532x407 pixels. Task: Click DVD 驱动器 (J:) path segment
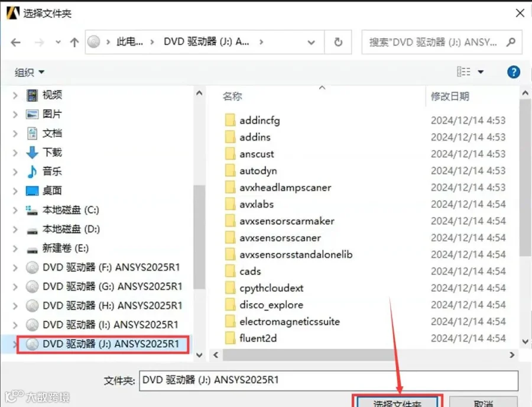click(206, 42)
